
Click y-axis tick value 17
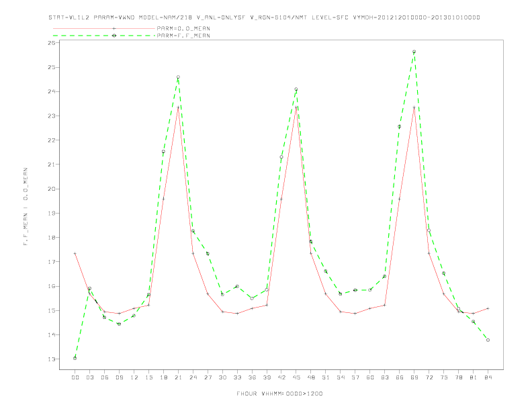(51, 262)
